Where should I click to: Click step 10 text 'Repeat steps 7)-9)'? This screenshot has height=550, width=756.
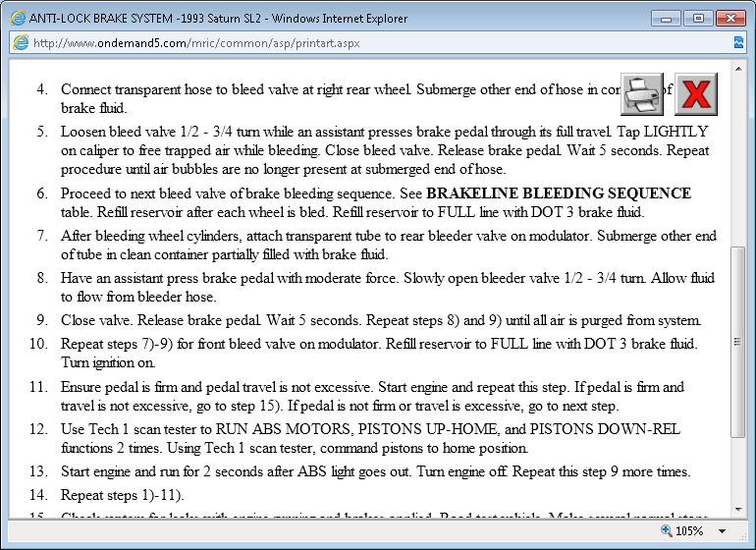tap(117, 344)
